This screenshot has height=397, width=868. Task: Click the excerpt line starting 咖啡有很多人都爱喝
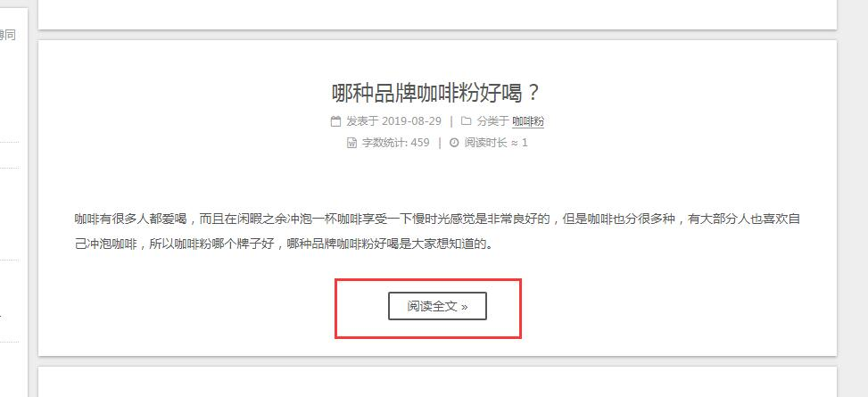point(437,219)
